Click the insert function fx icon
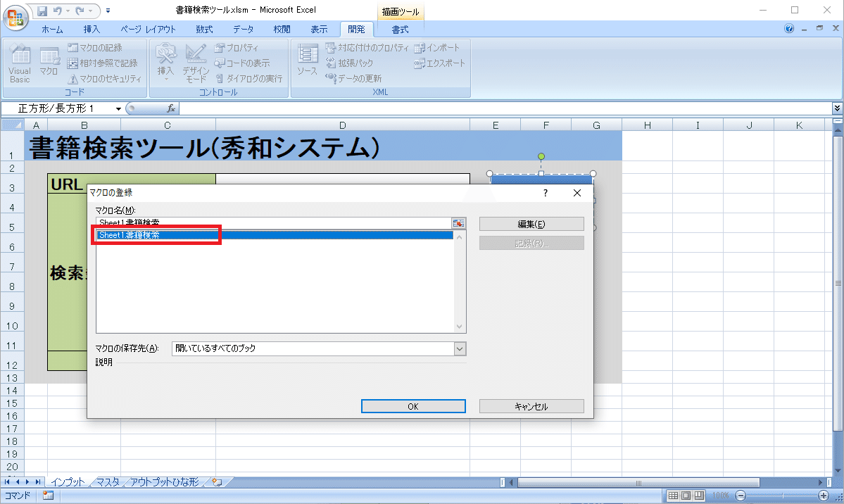The height and width of the screenshot is (504, 844). pyautogui.click(x=170, y=109)
